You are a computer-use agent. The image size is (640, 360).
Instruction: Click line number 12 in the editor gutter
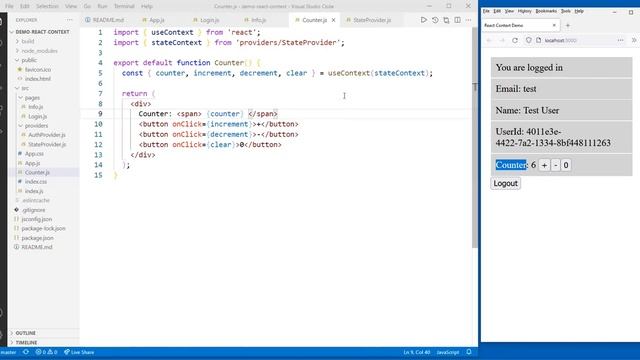tap(98, 144)
